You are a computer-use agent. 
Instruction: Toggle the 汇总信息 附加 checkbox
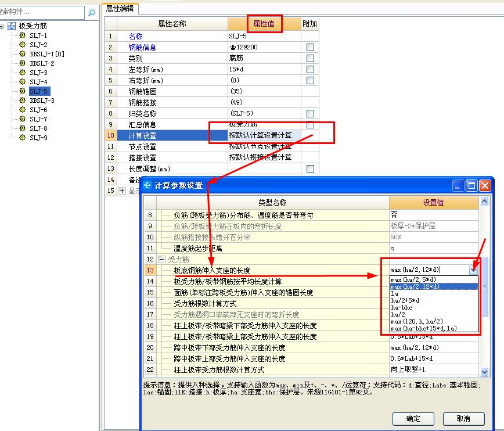[x=310, y=124]
